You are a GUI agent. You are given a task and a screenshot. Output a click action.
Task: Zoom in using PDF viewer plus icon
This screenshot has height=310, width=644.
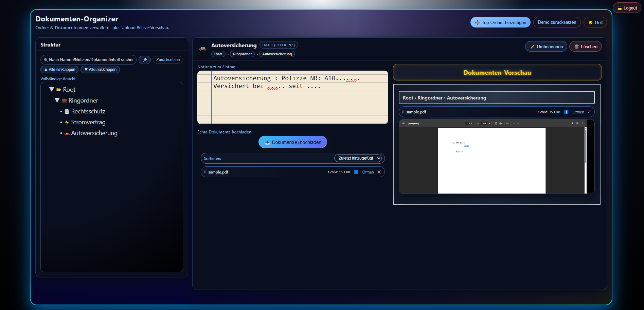[x=489, y=123]
